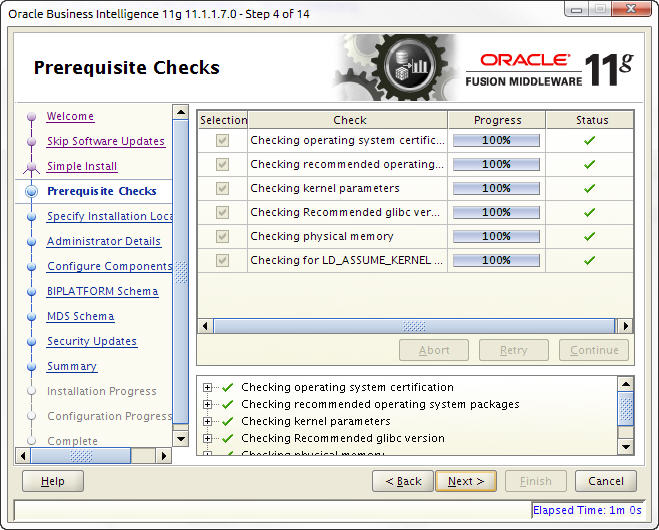Open the Simple Install step
This screenshot has width=659, height=530.
82,166
